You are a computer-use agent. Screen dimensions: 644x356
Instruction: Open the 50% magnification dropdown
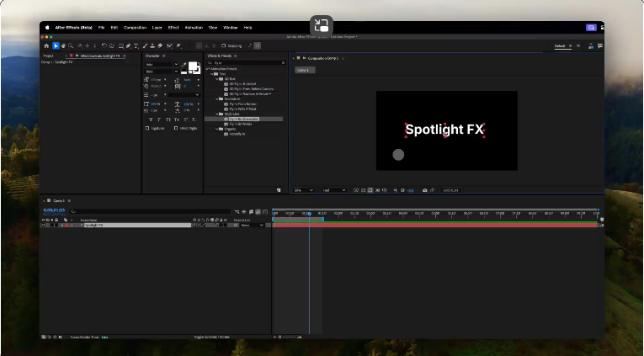point(304,190)
